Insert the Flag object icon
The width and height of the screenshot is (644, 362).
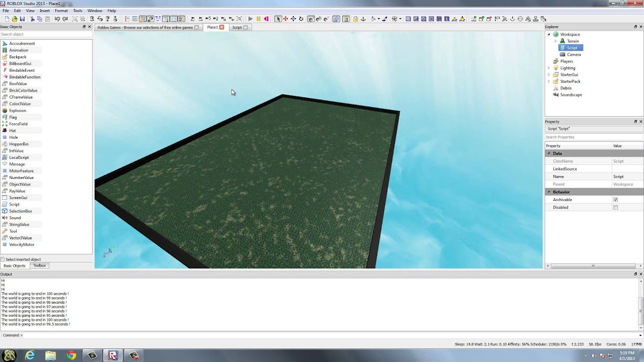point(5,117)
